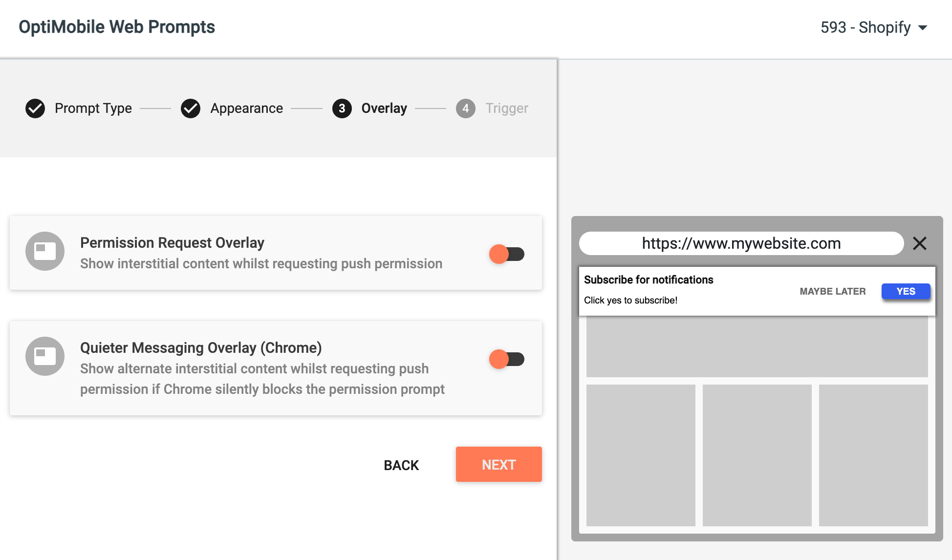The width and height of the screenshot is (952, 560).
Task: Go to the Appearance step label
Action: tap(247, 108)
